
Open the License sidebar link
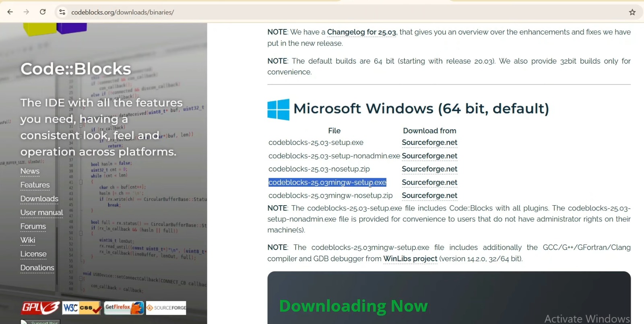[x=33, y=254]
